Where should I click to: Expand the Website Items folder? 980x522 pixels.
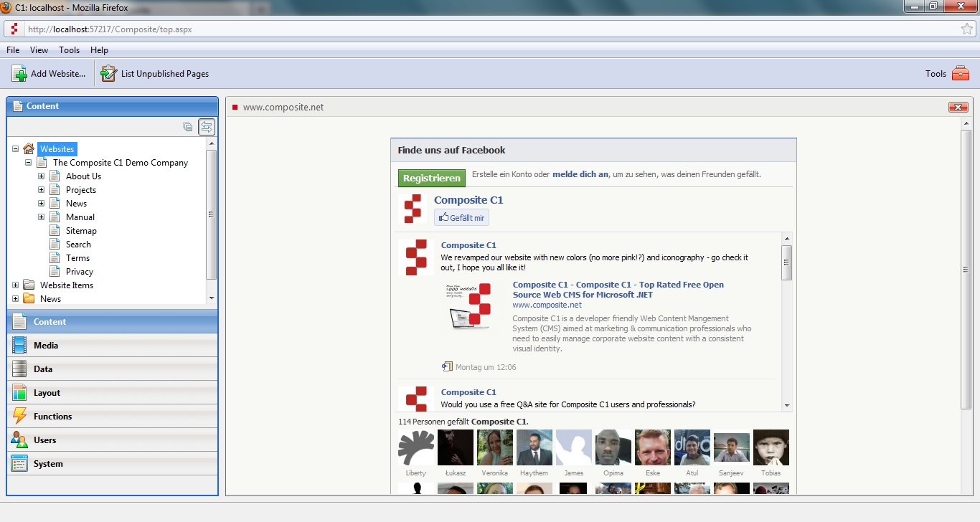(16, 285)
